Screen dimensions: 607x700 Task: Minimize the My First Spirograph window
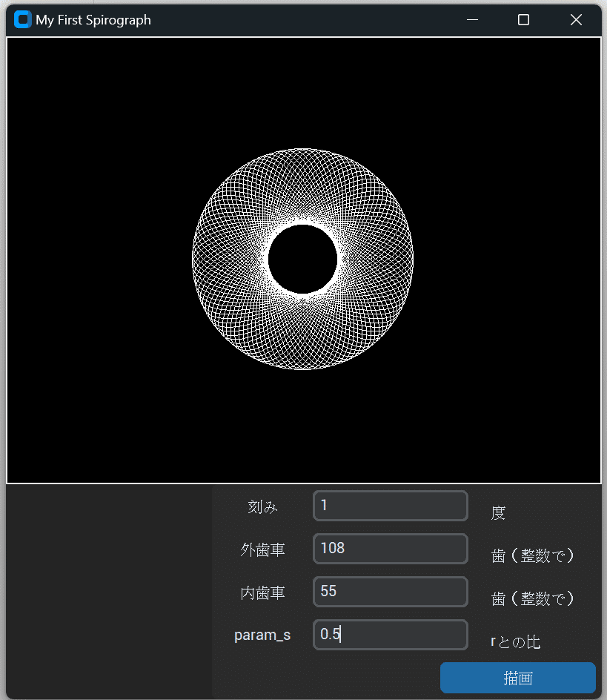(472, 19)
